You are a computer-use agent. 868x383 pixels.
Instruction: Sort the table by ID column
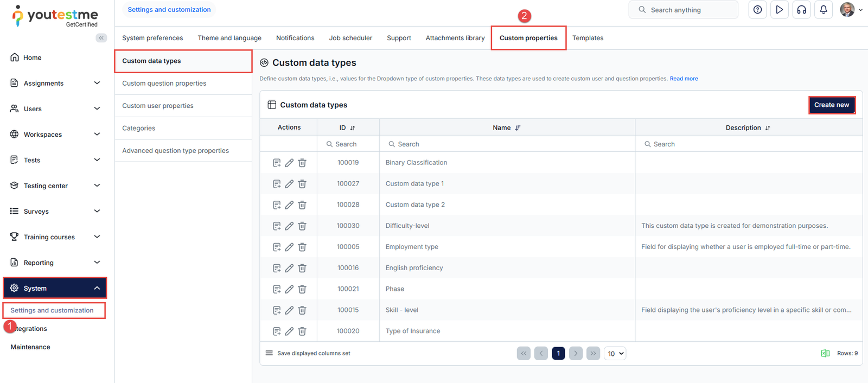click(353, 128)
